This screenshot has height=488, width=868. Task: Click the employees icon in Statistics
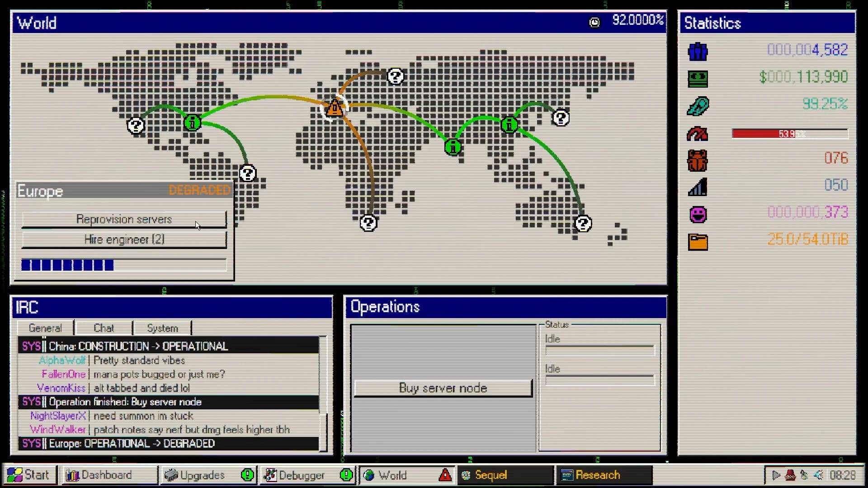698,51
